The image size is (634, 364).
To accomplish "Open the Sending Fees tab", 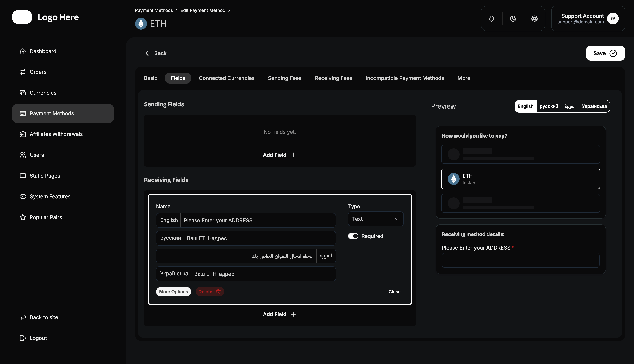I will (x=285, y=78).
